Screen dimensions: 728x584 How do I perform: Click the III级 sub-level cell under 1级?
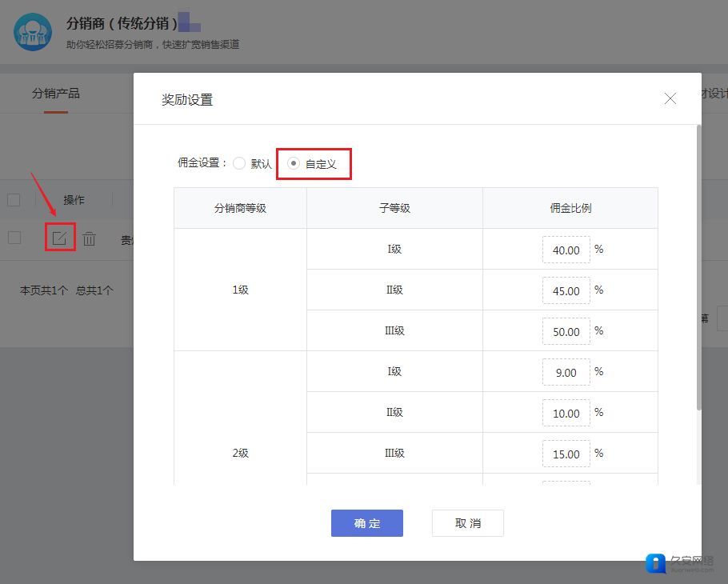pos(394,330)
